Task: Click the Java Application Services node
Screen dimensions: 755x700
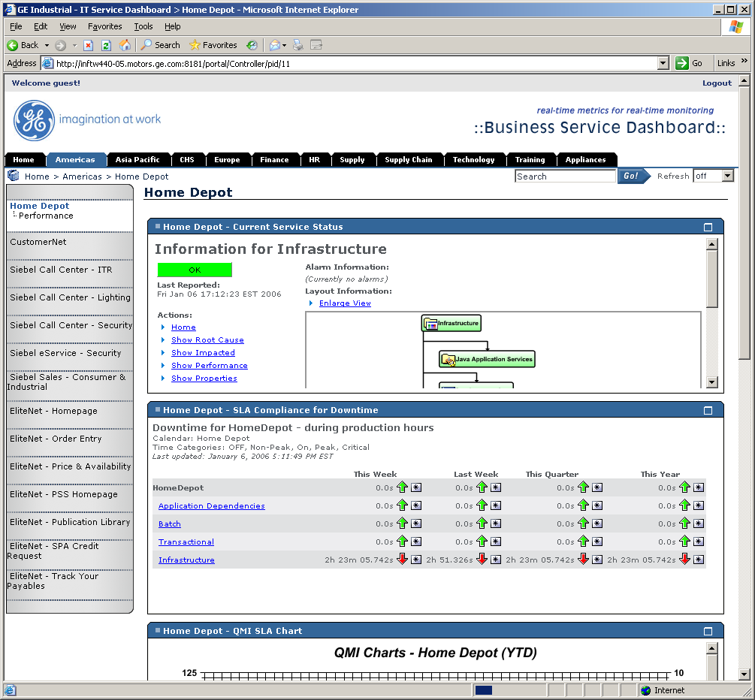Action: tap(487, 359)
